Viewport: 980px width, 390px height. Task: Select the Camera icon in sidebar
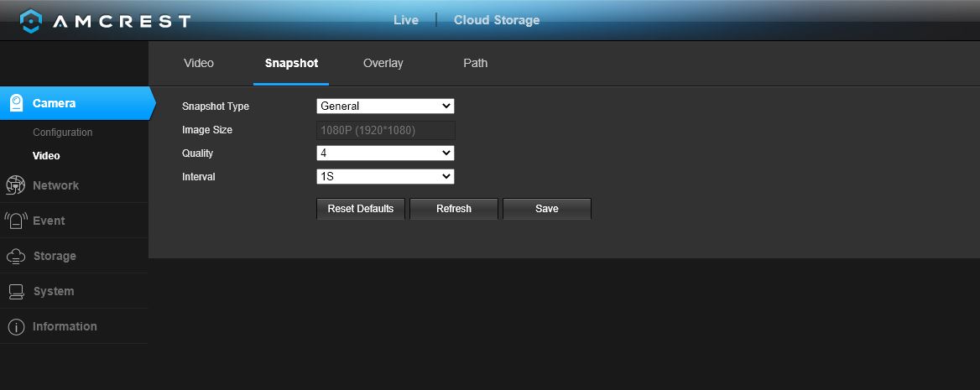16,103
